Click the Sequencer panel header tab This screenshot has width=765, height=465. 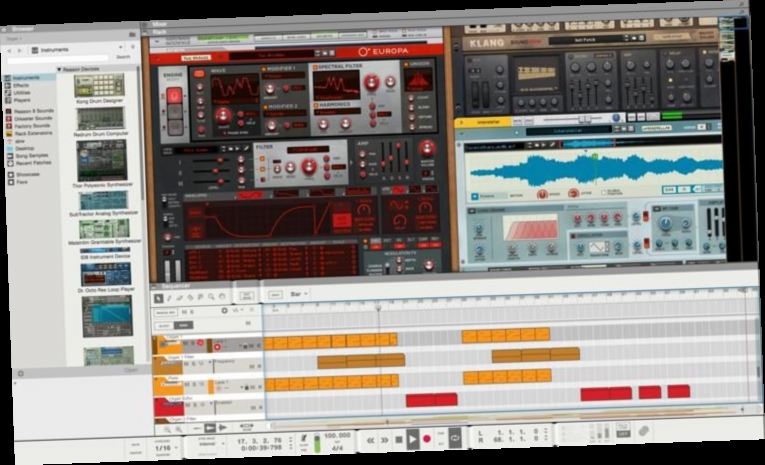pos(175,286)
